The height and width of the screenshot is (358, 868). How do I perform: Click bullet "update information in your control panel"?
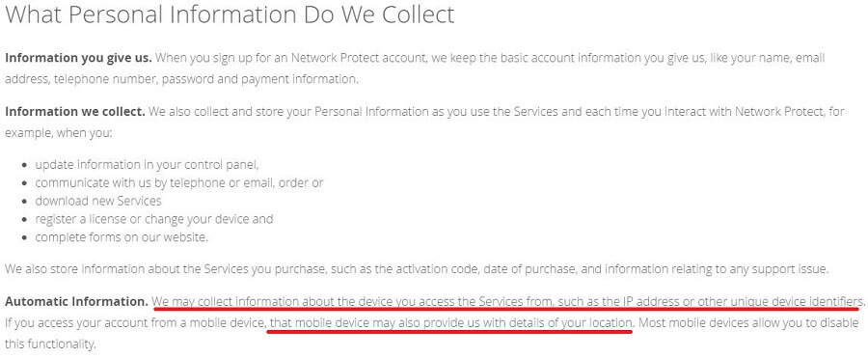click(147, 165)
